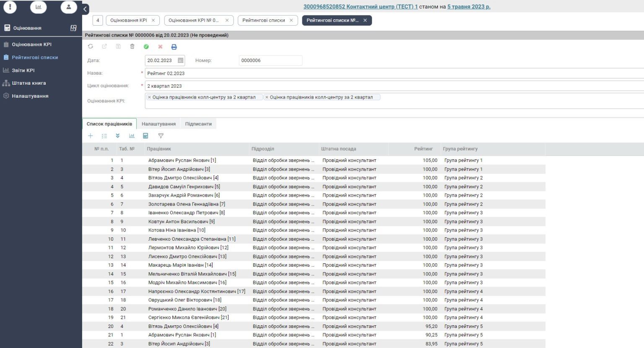This screenshot has width=644, height=348.
Task: Click the bar chart icon in list toolbar
Action: (x=132, y=136)
